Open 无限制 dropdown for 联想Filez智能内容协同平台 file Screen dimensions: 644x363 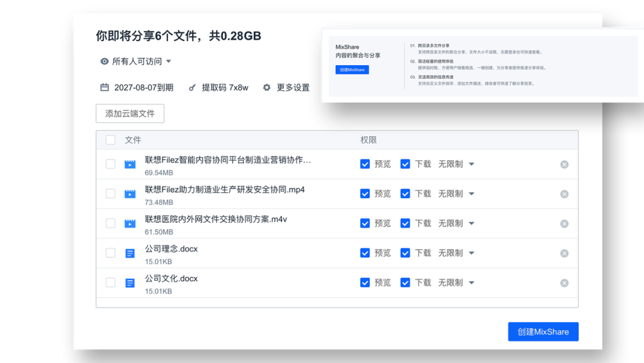click(x=456, y=164)
